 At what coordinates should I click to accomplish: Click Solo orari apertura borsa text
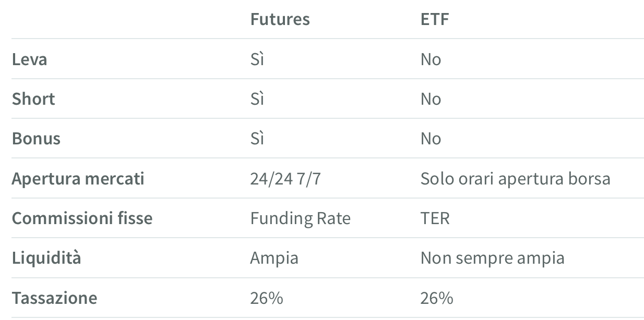515,179
